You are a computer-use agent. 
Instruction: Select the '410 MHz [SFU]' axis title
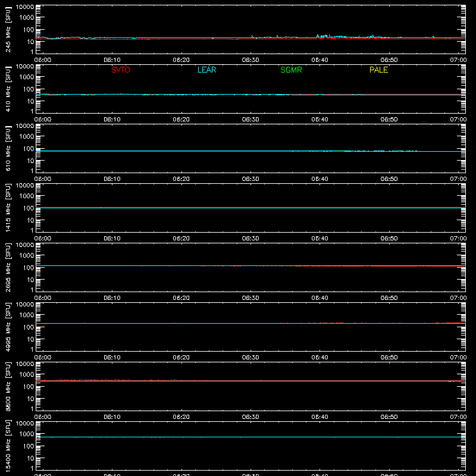8,89
